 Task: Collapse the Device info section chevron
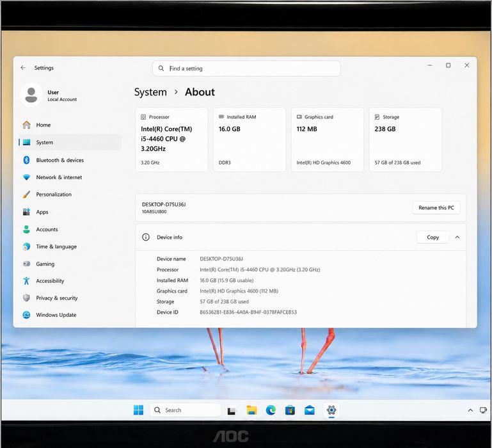(457, 237)
